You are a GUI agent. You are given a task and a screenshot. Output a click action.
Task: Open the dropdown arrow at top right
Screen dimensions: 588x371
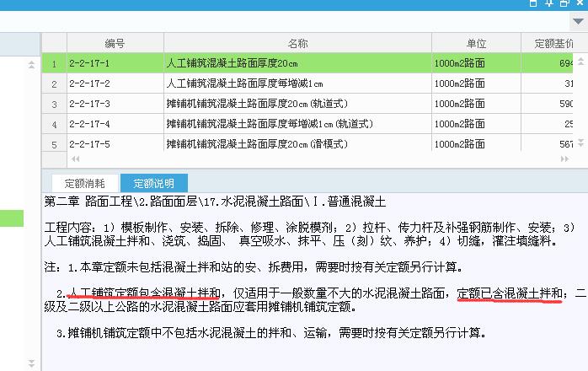(x=578, y=21)
